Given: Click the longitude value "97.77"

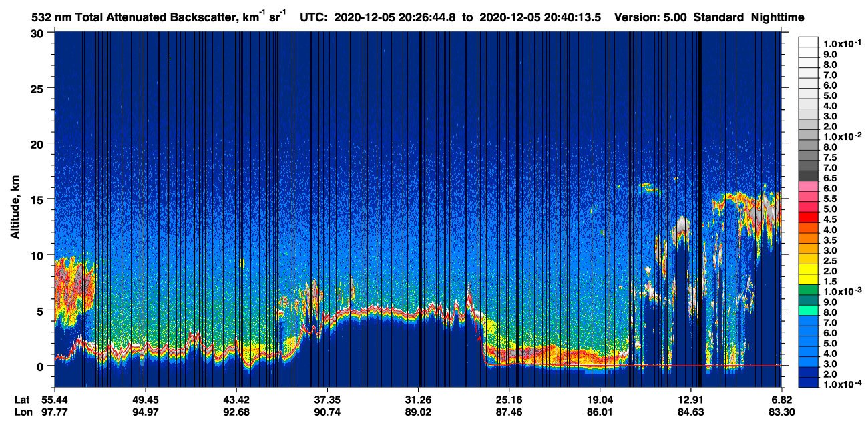Looking at the screenshot, I should [x=55, y=412].
